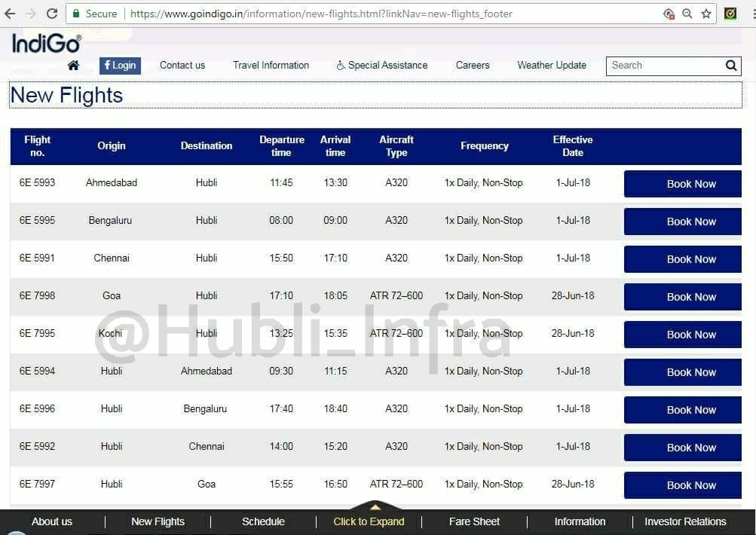Click the IndiGo logo
This screenshot has width=756, height=535.
click(46, 44)
